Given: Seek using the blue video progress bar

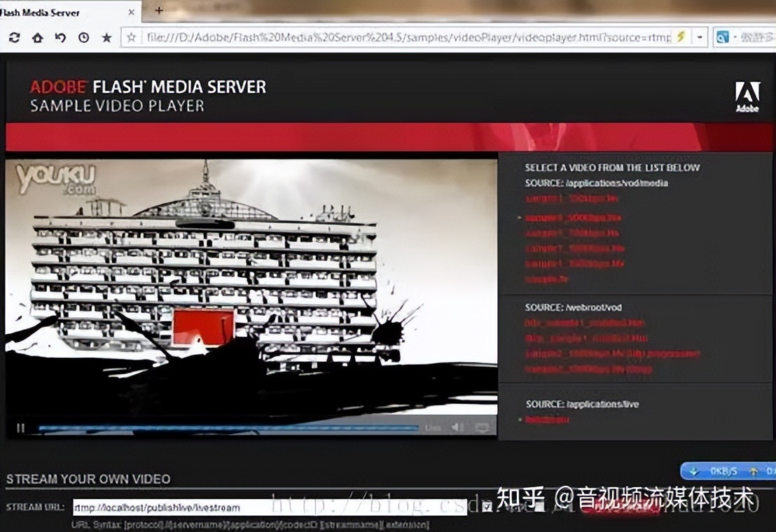Looking at the screenshot, I should coord(228,428).
